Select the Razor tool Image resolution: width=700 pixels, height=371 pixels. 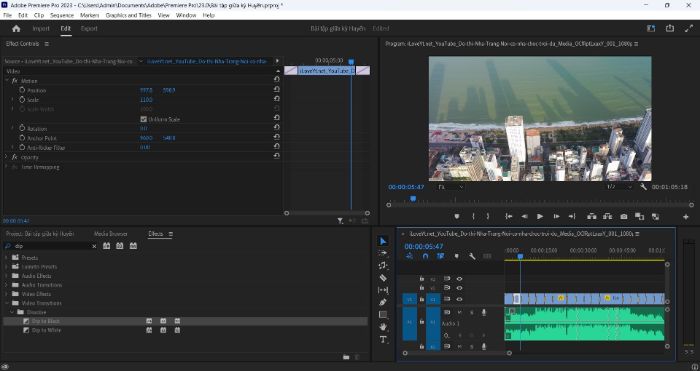[383, 278]
